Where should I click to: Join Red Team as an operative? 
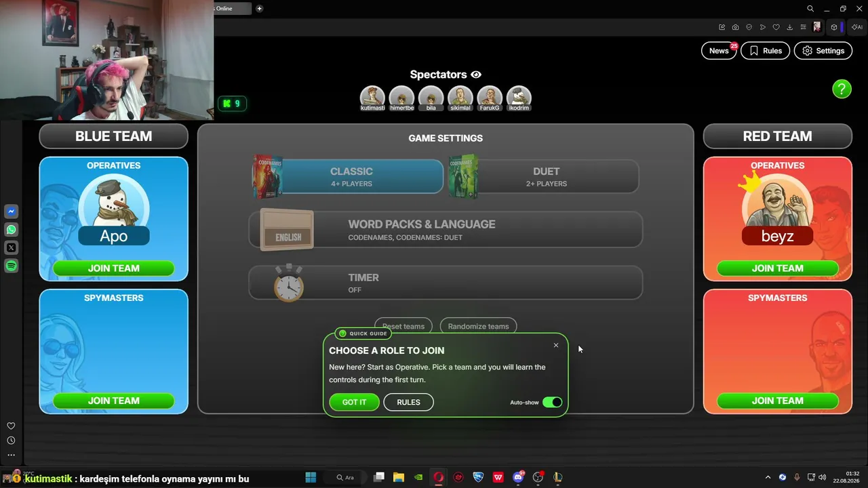tap(778, 268)
